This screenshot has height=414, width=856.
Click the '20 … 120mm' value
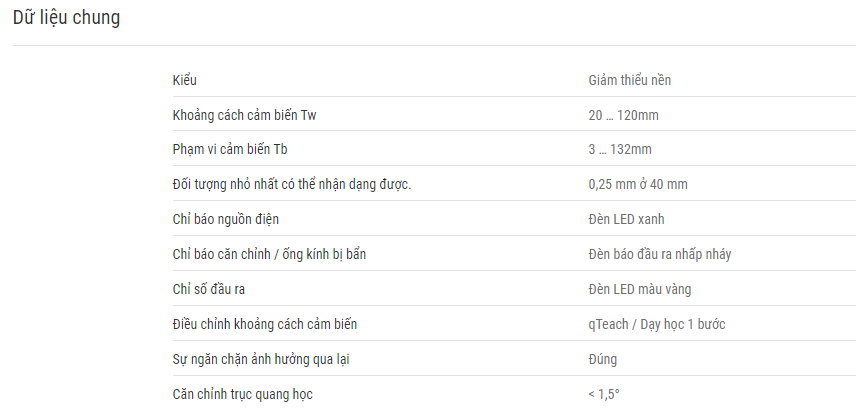(623, 115)
